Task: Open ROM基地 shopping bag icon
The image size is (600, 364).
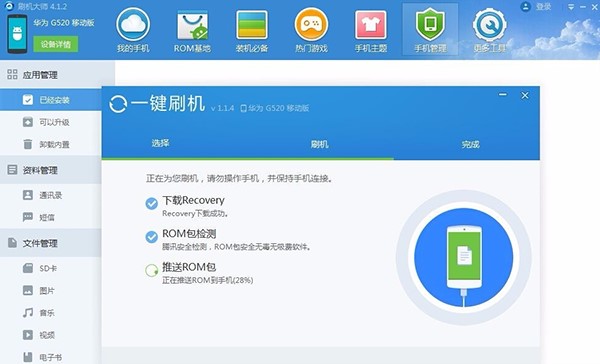Action: (x=192, y=25)
